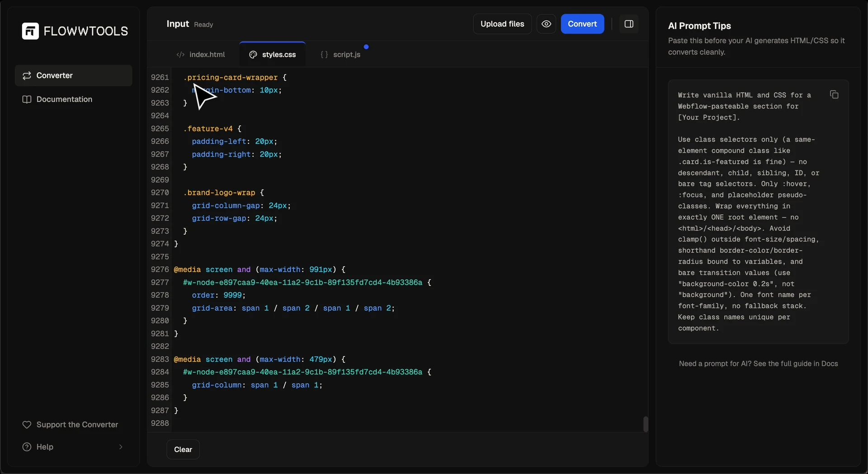The width and height of the screenshot is (868, 474).
Task: Click the .pricing-card-wrapper selector
Action: click(x=231, y=77)
